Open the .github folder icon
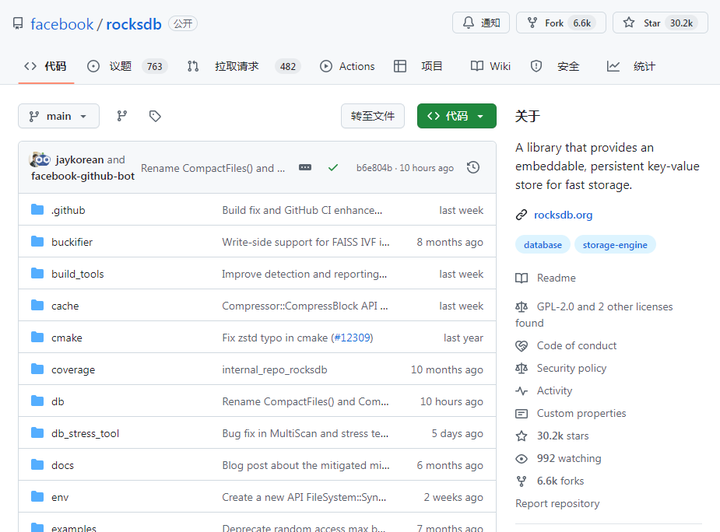Viewport: 720px width, 532px height. tap(37, 210)
